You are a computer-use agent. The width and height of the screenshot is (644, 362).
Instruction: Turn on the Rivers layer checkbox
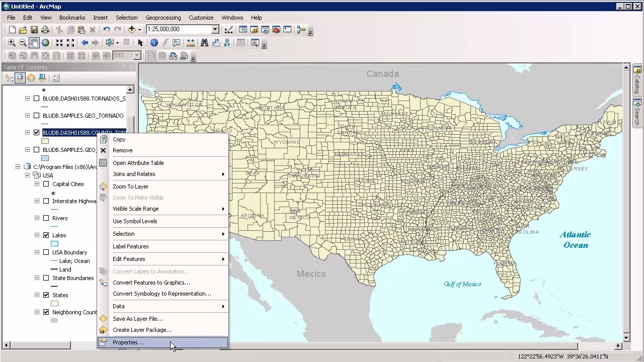(x=46, y=218)
